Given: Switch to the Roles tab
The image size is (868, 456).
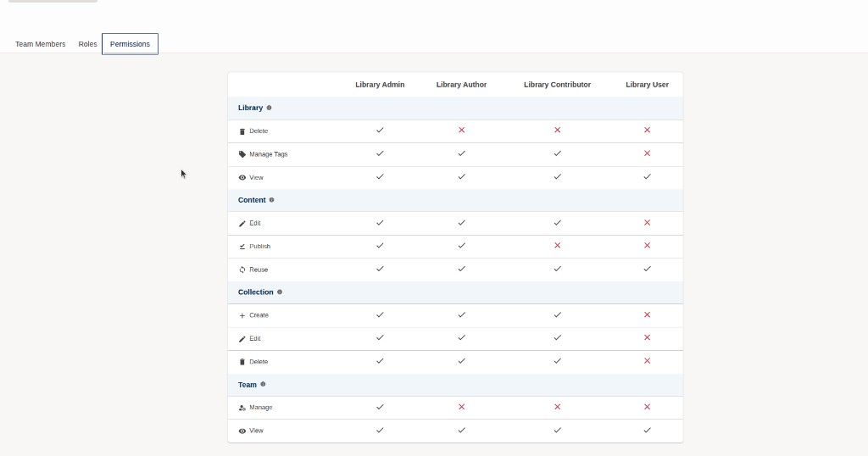Looking at the screenshot, I should point(87,44).
